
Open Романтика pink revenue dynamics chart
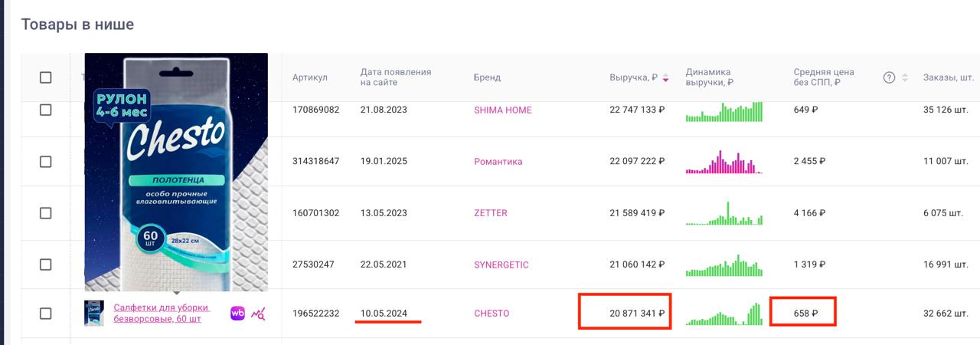(724, 162)
